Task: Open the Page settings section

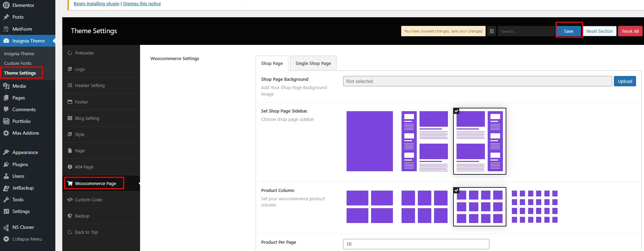Action: [x=101, y=151]
